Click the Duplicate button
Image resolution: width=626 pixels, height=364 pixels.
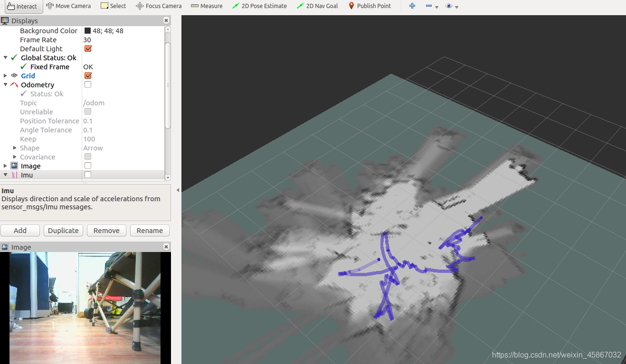click(63, 230)
